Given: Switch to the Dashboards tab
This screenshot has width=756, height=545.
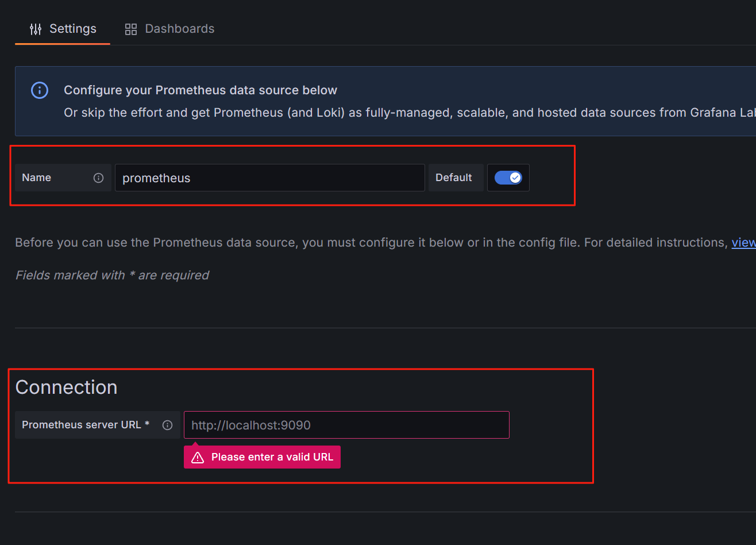Looking at the screenshot, I should tap(169, 29).
